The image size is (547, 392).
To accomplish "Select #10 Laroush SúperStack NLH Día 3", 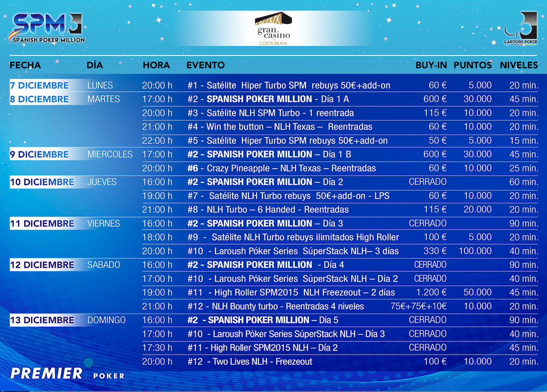I will (286, 334).
